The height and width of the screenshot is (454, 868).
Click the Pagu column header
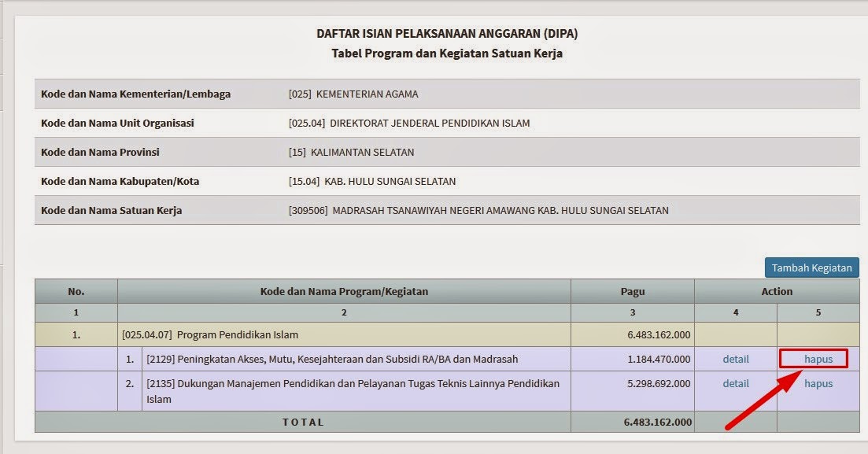coord(632,291)
